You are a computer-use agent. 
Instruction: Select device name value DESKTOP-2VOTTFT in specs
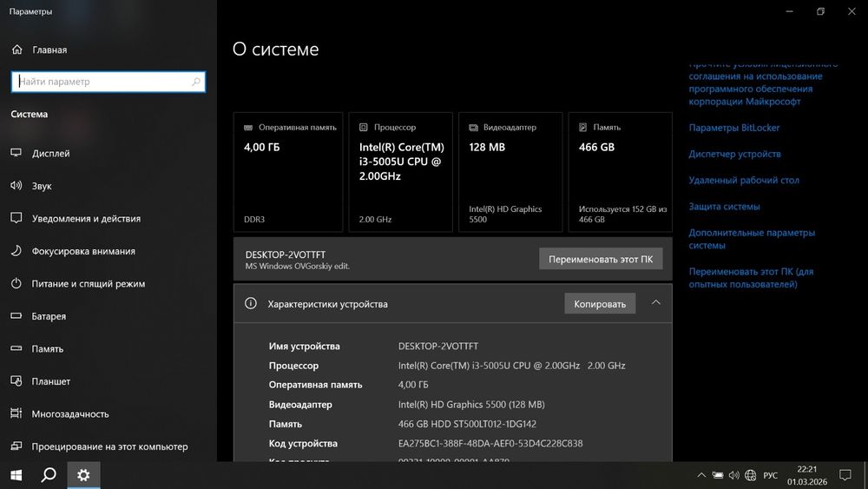[437, 346]
